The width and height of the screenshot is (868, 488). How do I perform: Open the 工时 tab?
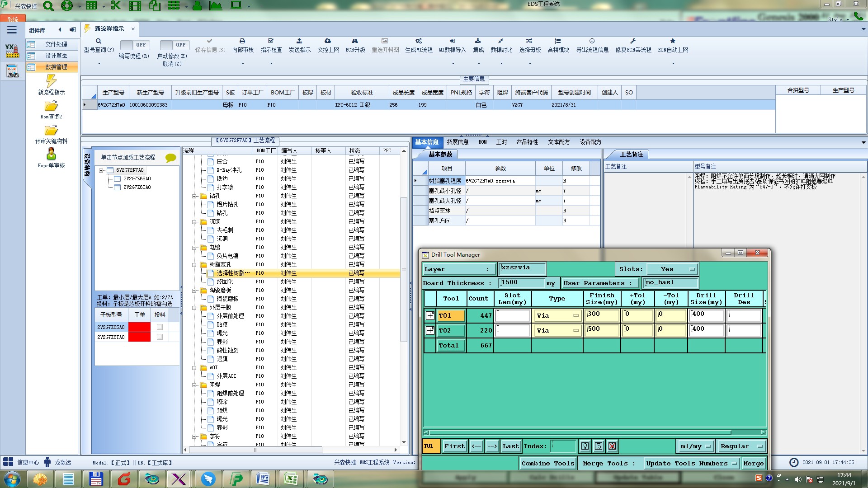tap(501, 142)
